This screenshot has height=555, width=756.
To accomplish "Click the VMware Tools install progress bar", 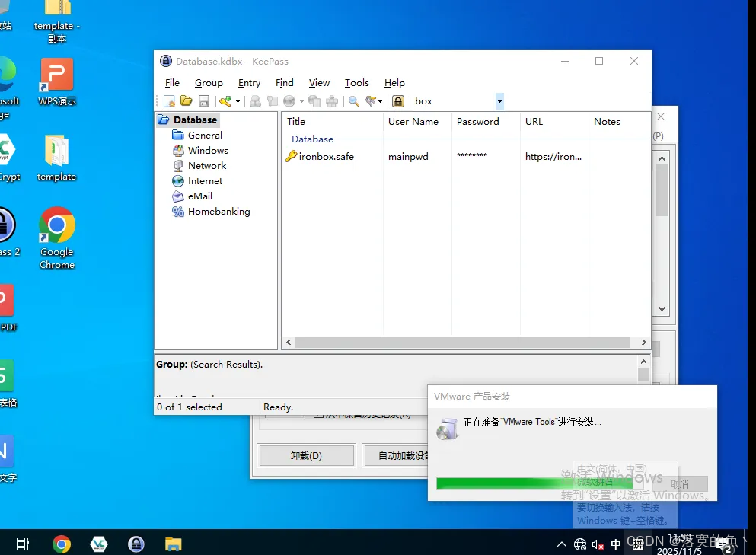I will coord(540,483).
